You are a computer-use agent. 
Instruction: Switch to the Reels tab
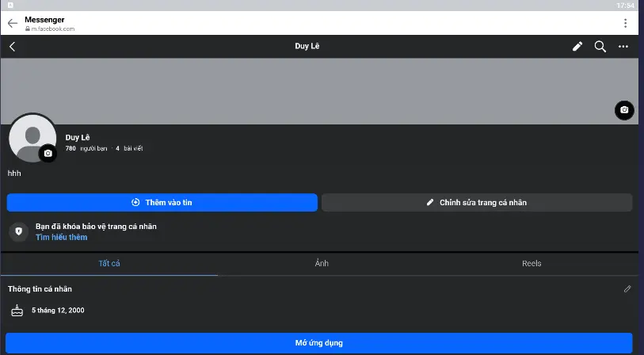(532, 263)
